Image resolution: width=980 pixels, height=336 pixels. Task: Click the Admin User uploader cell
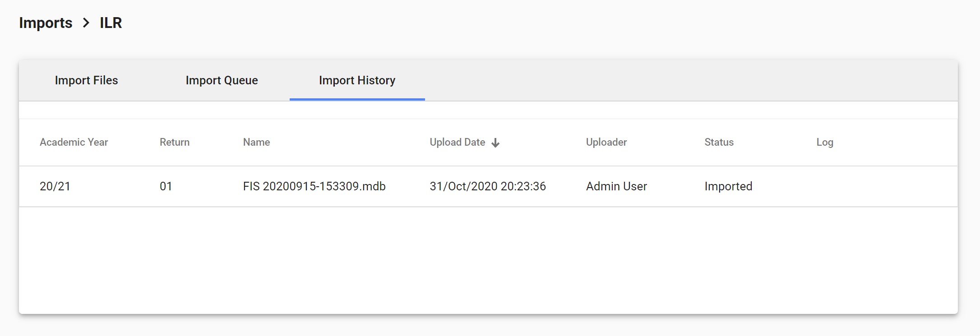(616, 186)
